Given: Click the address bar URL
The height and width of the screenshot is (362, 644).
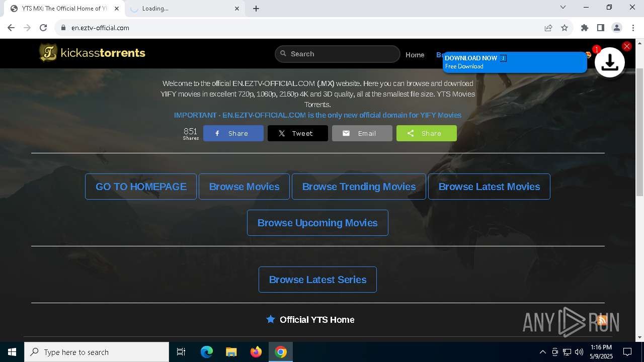Looking at the screenshot, I should (x=100, y=28).
